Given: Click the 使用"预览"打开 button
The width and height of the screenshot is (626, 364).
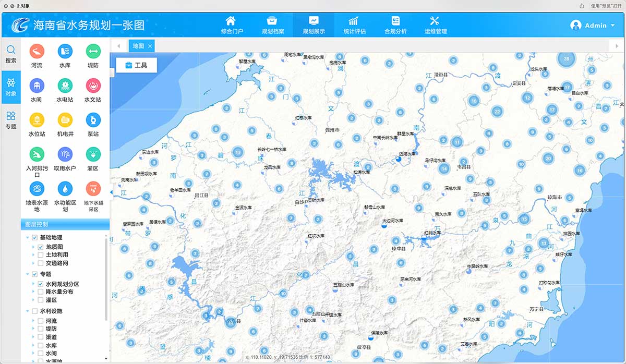Looking at the screenshot, I should (x=607, y=6).
